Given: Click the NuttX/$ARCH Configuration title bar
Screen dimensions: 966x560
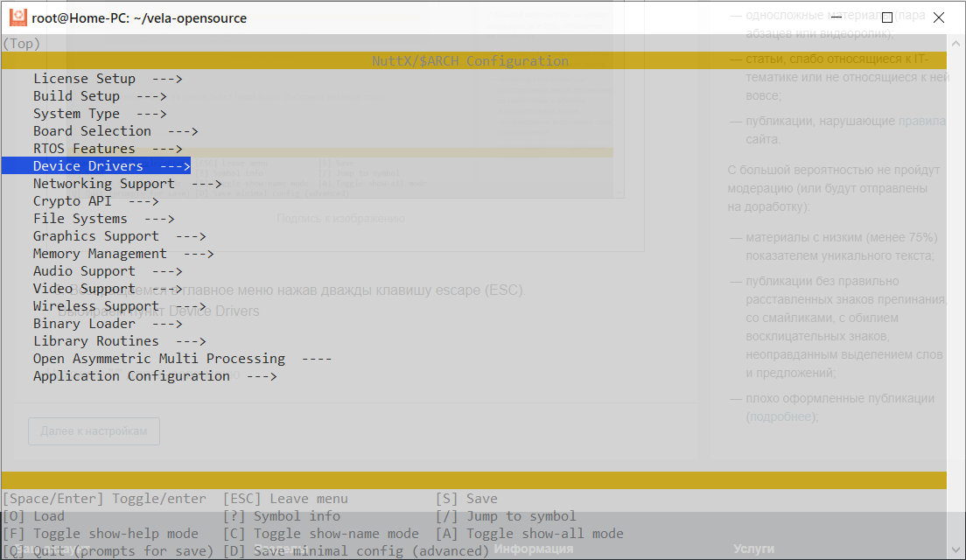Looking at the screenshot, I should [473, 60].
